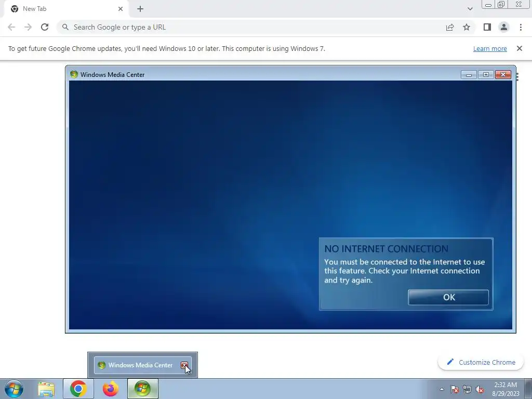532x399 pixels.
Task: Minimize the Windows Media Center window
Action: [469, 75]
